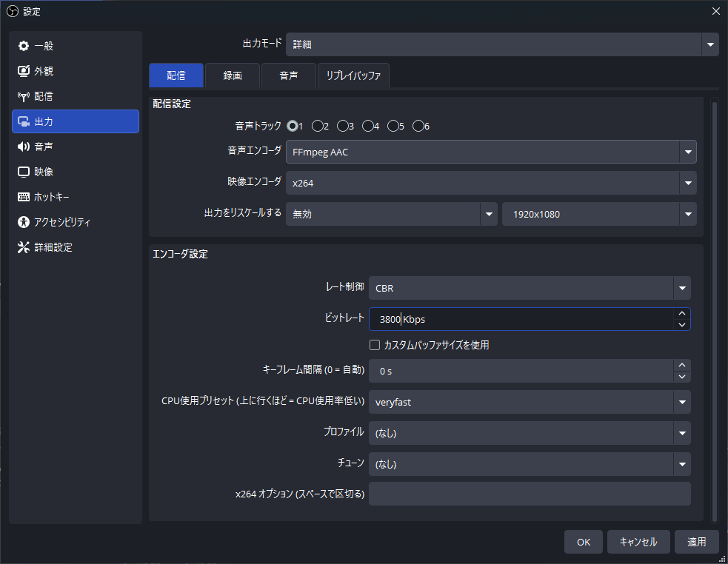Open 詳細設定 settings category
Image resolution: width=728 pixels, height=564 pixels.
coord(76,247)
